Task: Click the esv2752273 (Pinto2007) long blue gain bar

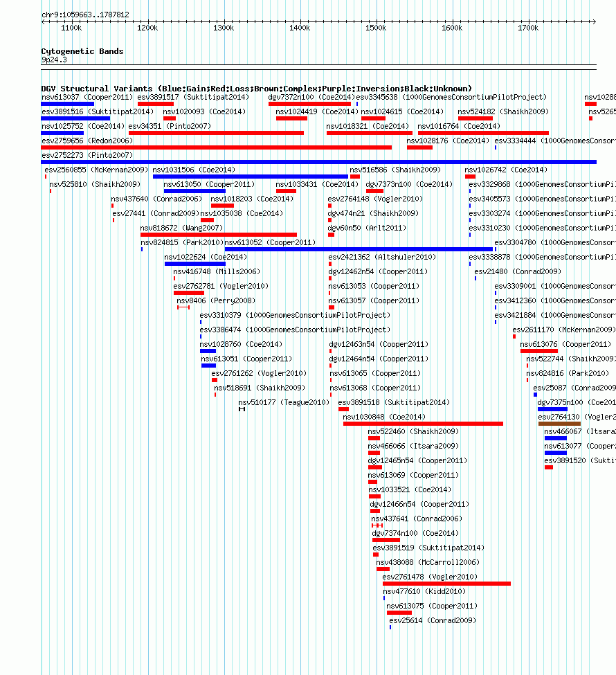Action: pos(318,162)
